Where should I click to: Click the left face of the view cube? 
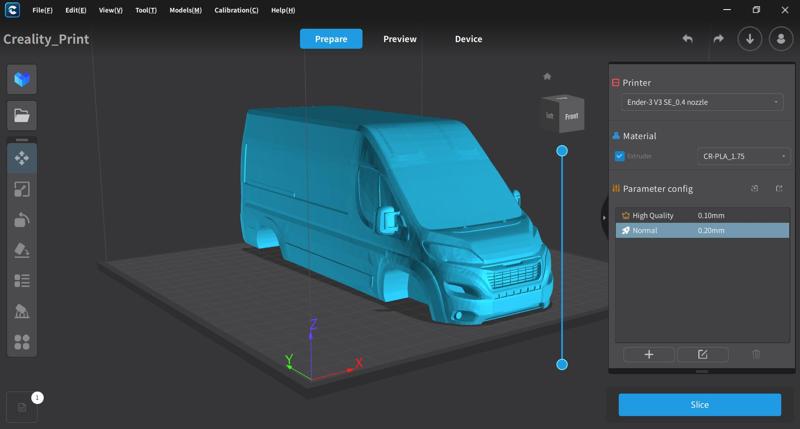tap(549, 115)
